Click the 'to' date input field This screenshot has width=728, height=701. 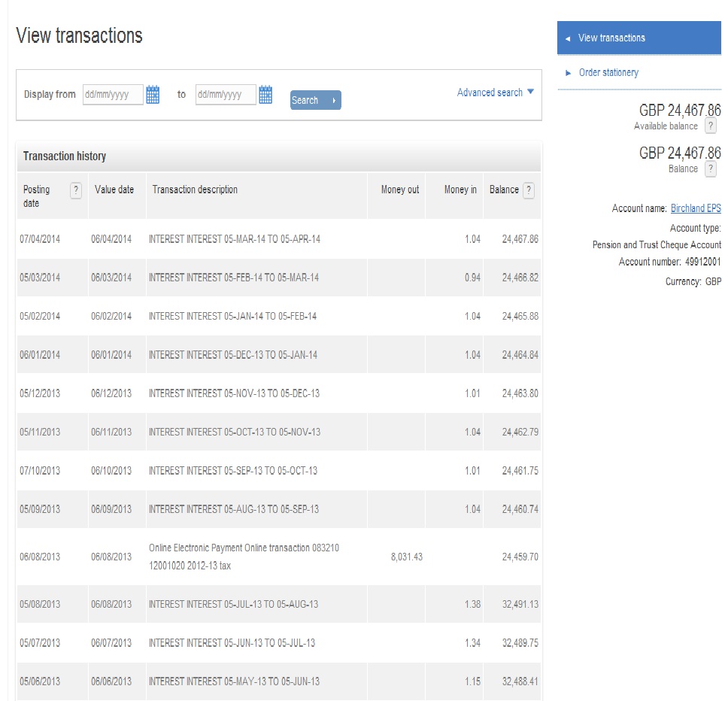226,95
